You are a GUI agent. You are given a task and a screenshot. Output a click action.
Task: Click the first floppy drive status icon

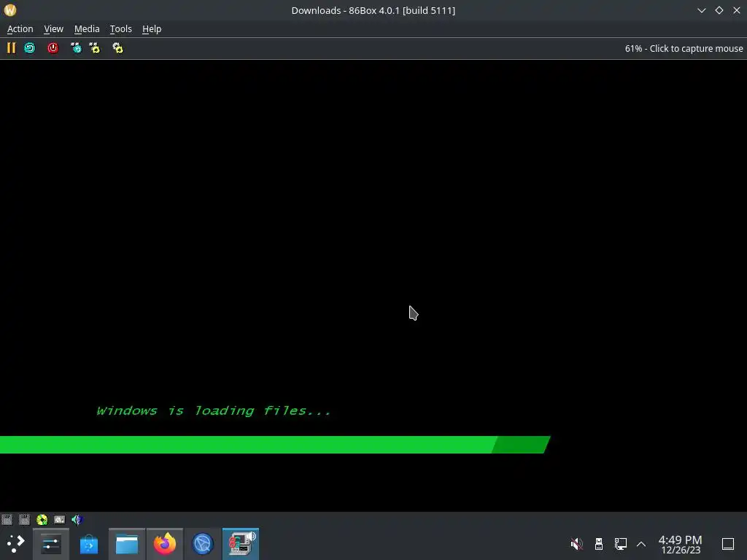7,519
